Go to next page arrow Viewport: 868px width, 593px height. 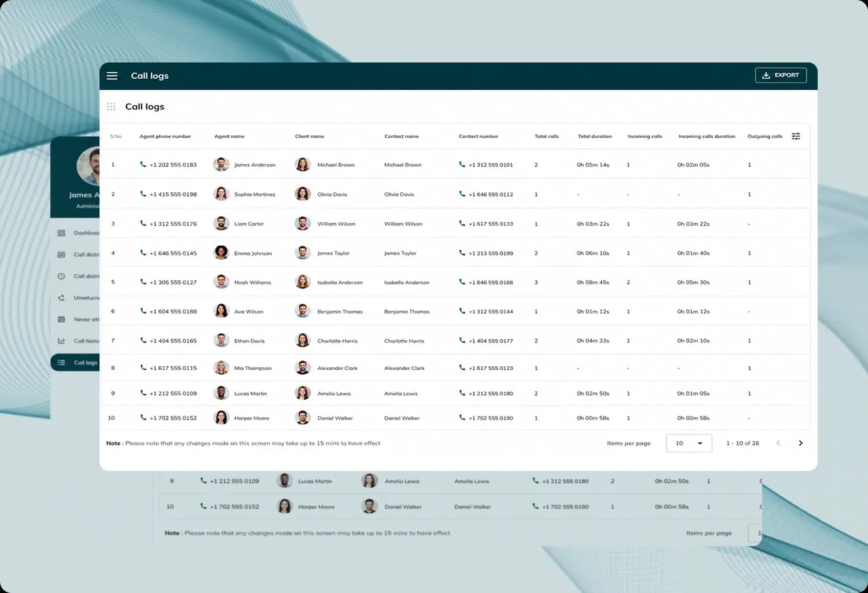(801, 443)
